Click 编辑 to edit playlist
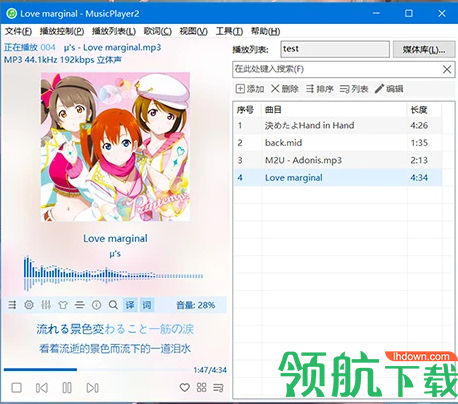Screen dimensions: 458x404 pyautogui.click(x=389, y=89)
